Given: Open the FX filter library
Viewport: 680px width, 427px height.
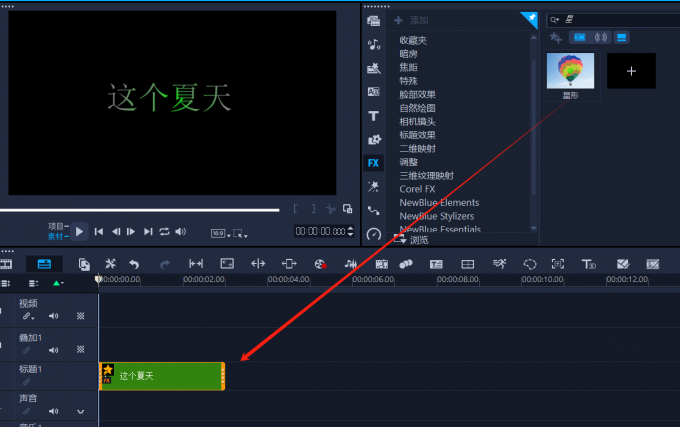Looking at the screenshot, I should [x=373, y=163].
